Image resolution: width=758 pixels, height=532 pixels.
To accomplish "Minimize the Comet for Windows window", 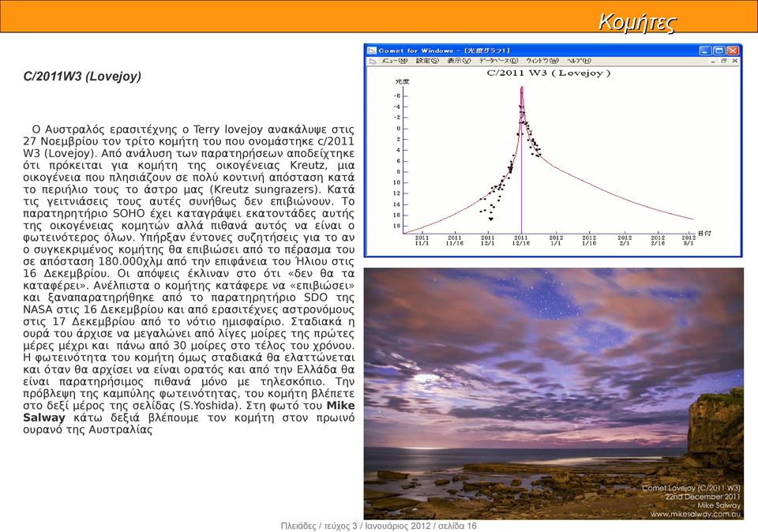I will pos(705,51).
